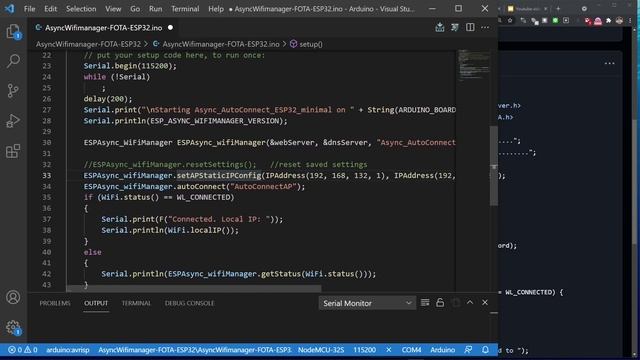Viewport: 640px width, 360px height.
Task: Open editor More Actions ellipsis menu
Action: pos(485,27)
